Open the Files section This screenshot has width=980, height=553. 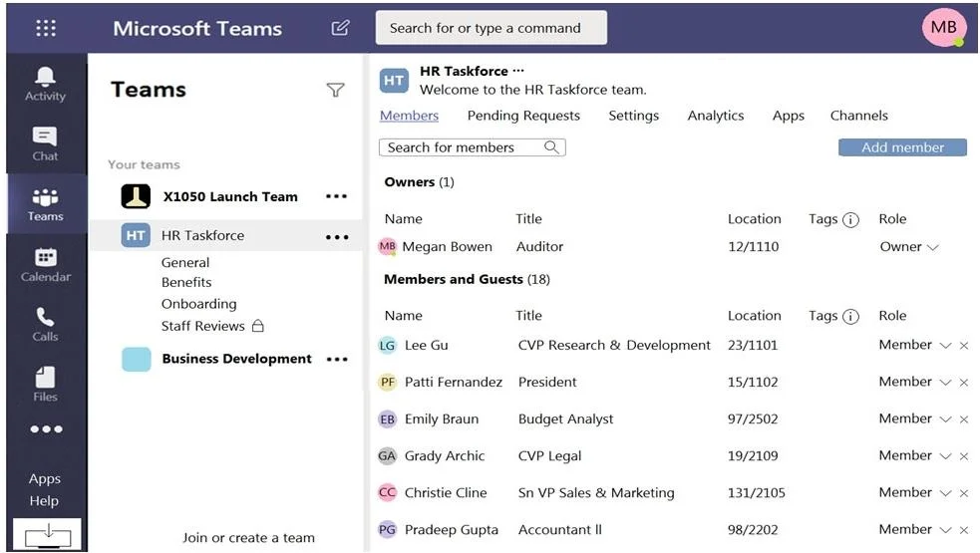tap(45, 385)
